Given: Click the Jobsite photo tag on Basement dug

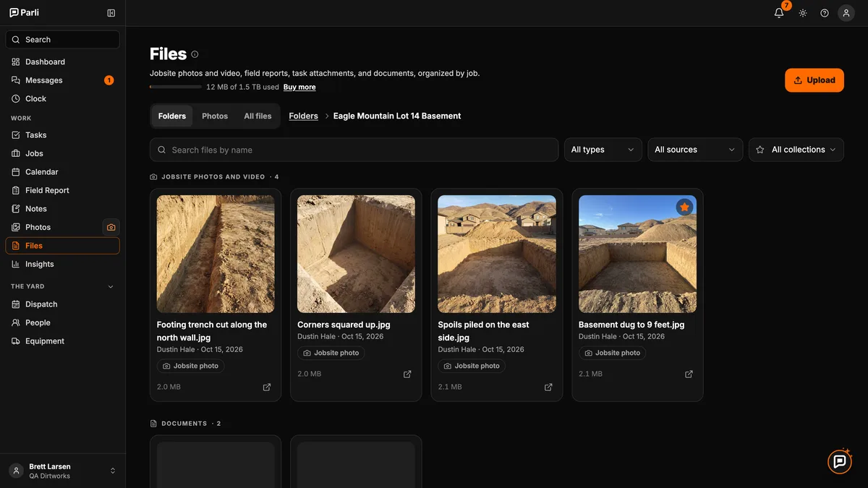Looking at the screenshot, I should (613, 353).
